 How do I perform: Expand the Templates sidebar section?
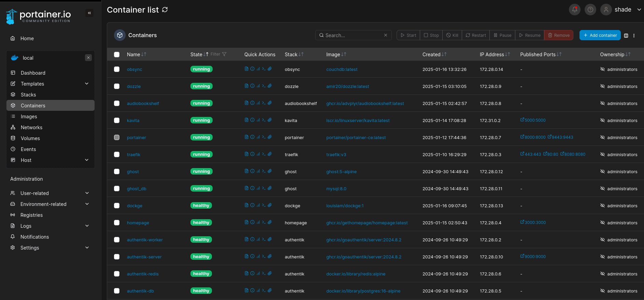coord(51,84)
